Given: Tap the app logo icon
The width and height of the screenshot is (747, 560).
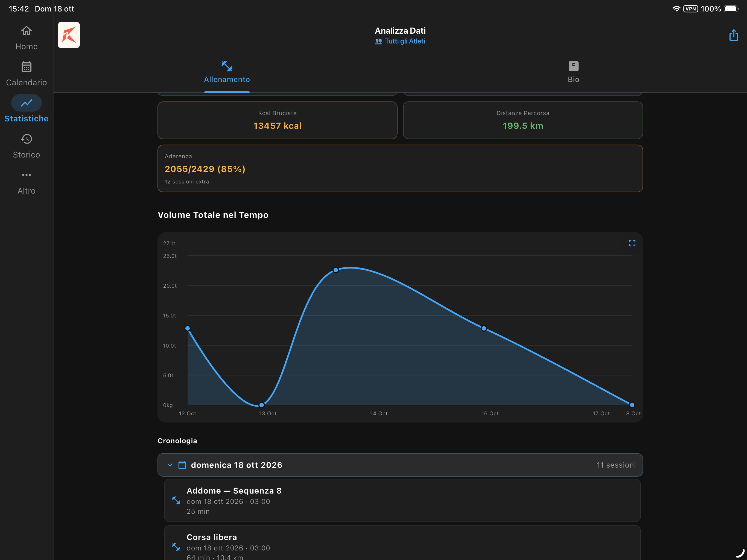Looking at the screenshot, I should tap(69, 35).
